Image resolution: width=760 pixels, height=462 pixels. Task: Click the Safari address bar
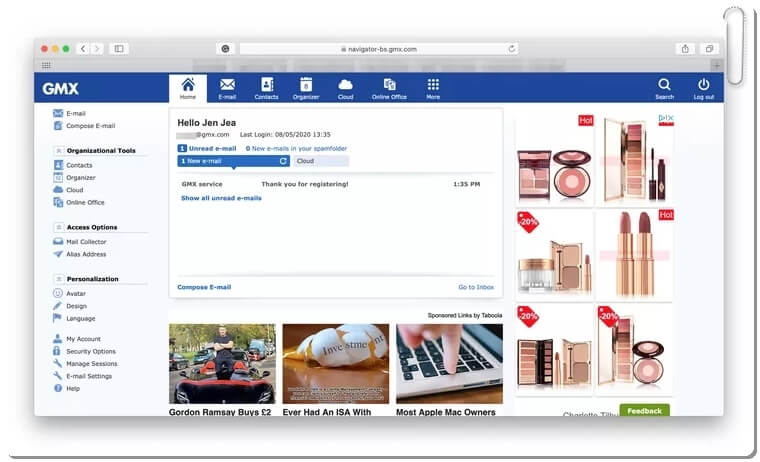coord(379,49)
